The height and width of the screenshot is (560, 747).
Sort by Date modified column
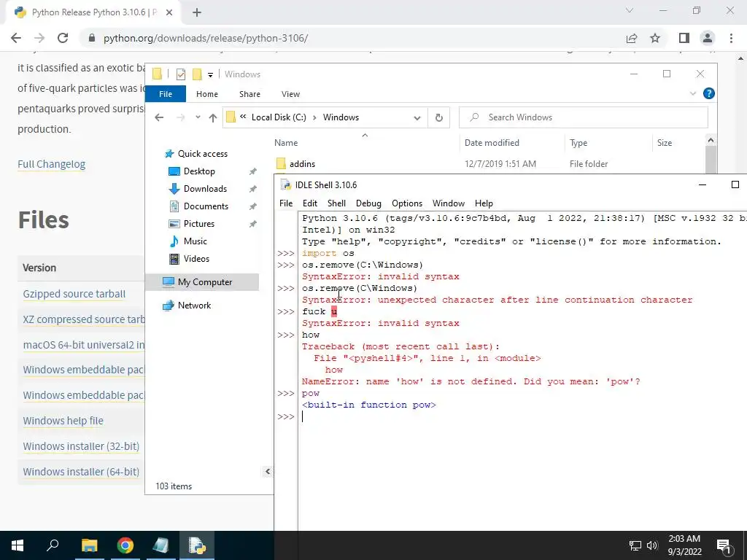click(492, 143)
